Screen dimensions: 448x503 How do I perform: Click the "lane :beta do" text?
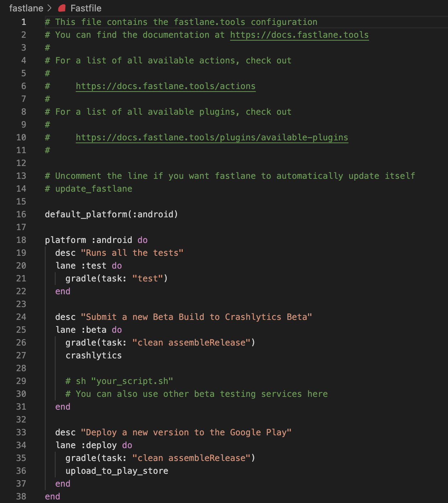pyautogui.click(x=89, y=330)
